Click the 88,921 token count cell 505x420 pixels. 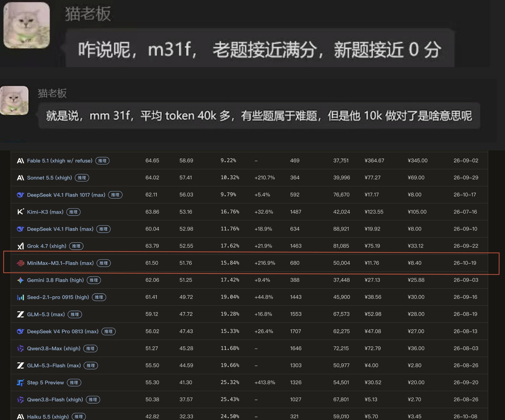coord(341,229)
